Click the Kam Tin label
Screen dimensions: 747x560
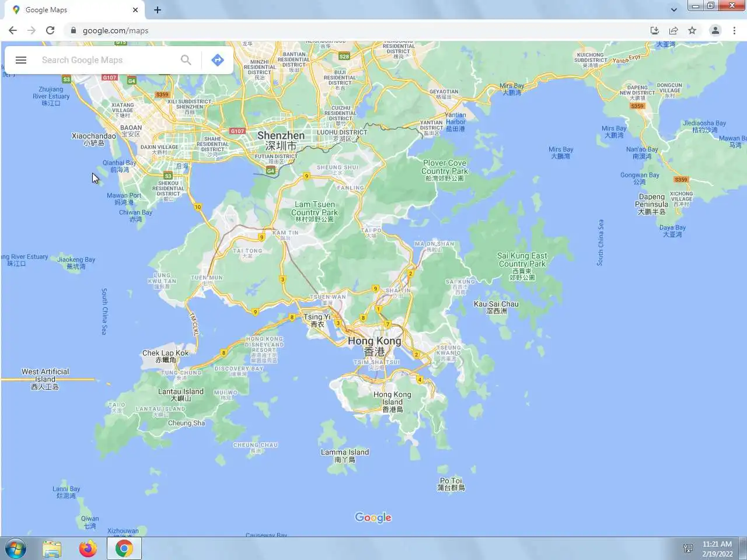point(285,235)
